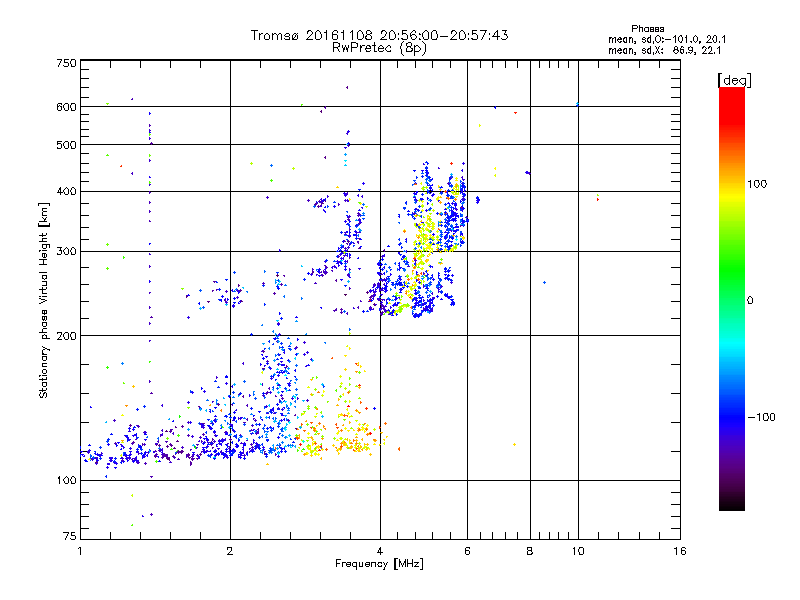The height and width of the screenshot is (600, 800).
Task: Click the 'RwPretec (8p)' subtitle
Action: (379, 48)
